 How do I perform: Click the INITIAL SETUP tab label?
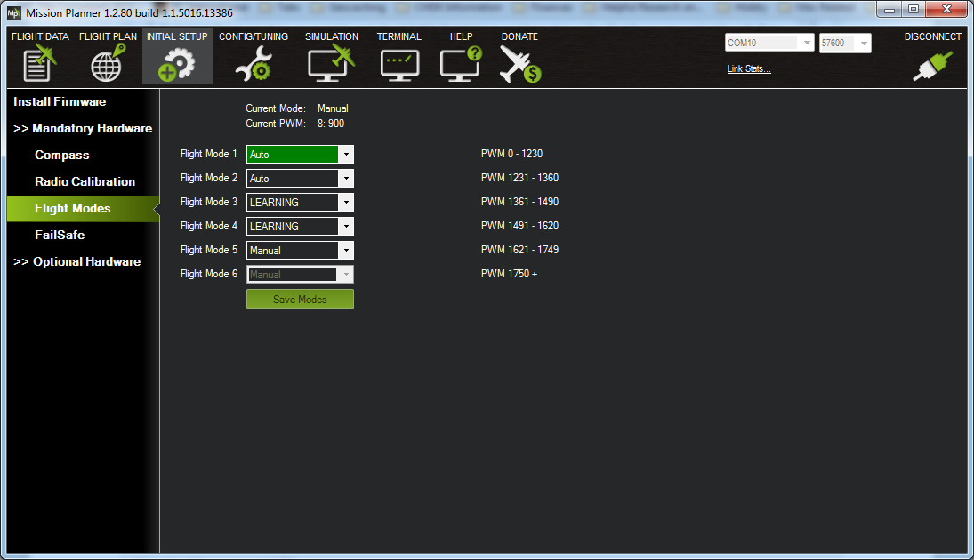(177, 36)
